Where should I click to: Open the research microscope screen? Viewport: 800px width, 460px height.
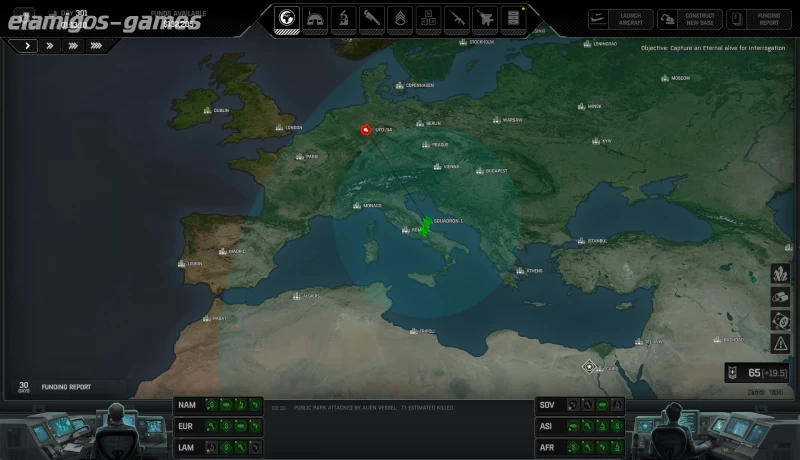[342, 19]
